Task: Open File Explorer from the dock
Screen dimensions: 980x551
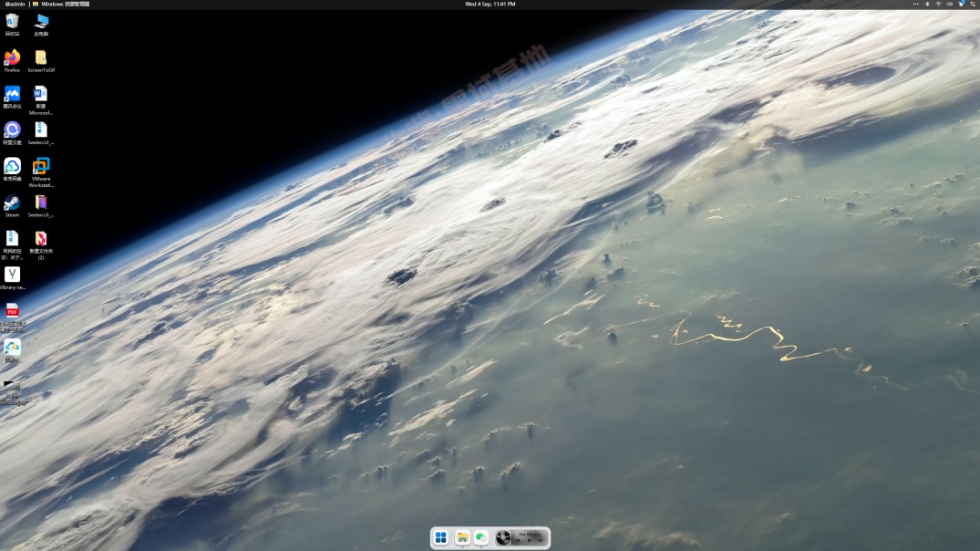Action: [462, 537]
